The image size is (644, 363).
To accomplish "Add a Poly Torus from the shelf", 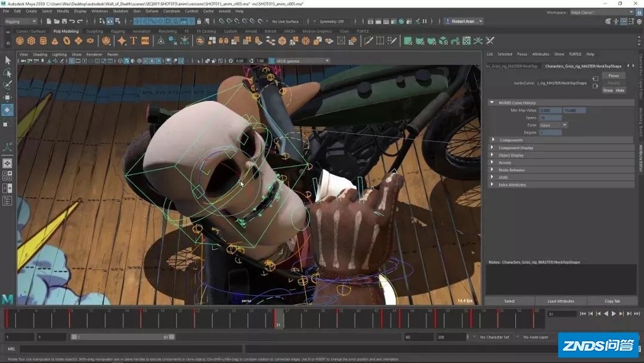I will 67,41.
